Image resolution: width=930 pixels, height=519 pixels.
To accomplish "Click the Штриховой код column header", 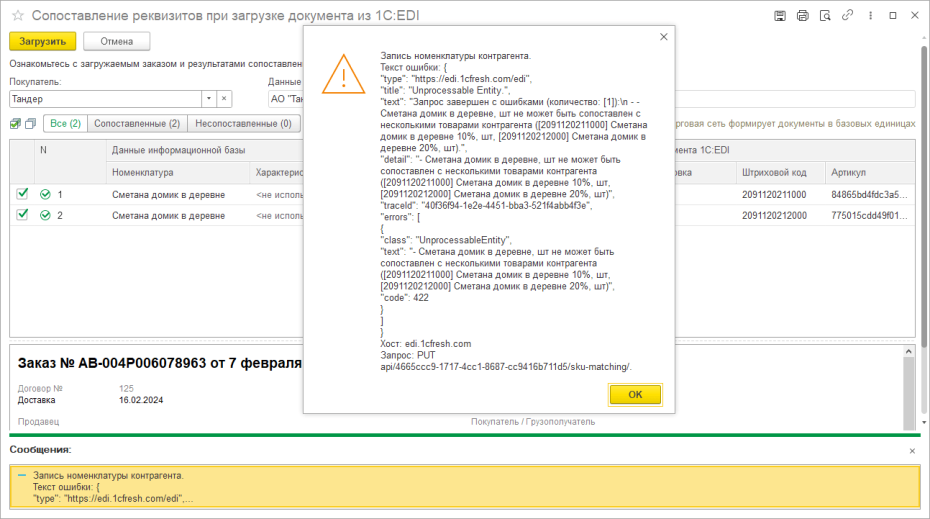I will (780, 173).
